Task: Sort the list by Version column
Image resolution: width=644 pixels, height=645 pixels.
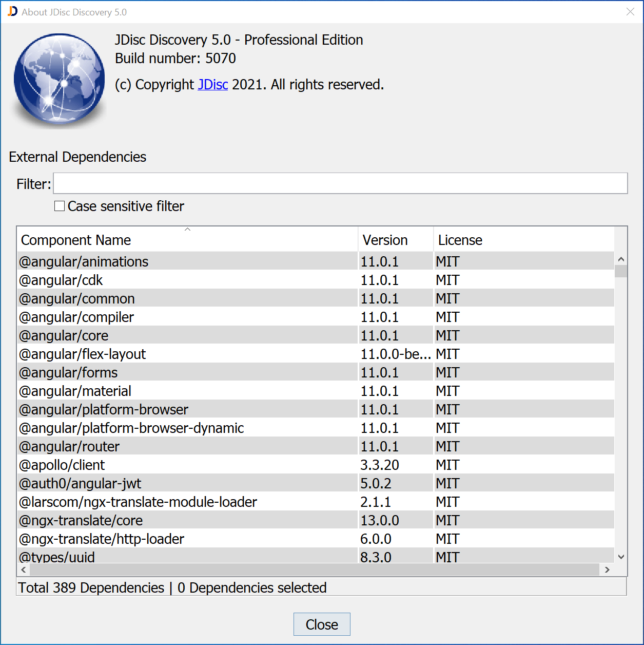Action: (384, 239)
